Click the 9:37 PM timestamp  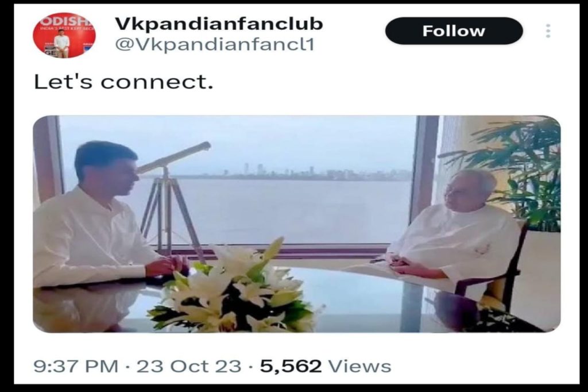click(x=76, y=366)
